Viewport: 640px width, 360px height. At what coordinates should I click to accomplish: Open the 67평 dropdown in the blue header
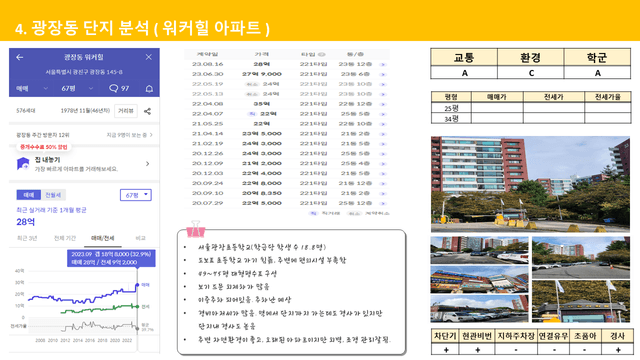click(x=78, y=88)
